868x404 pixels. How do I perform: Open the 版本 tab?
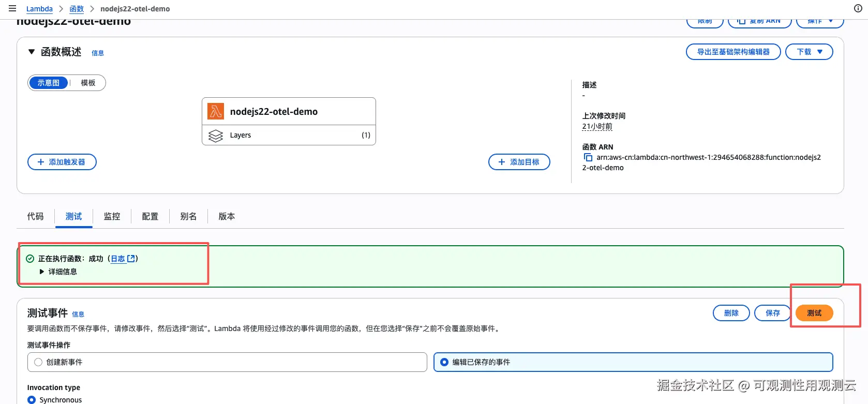click(x=227, y=216)
